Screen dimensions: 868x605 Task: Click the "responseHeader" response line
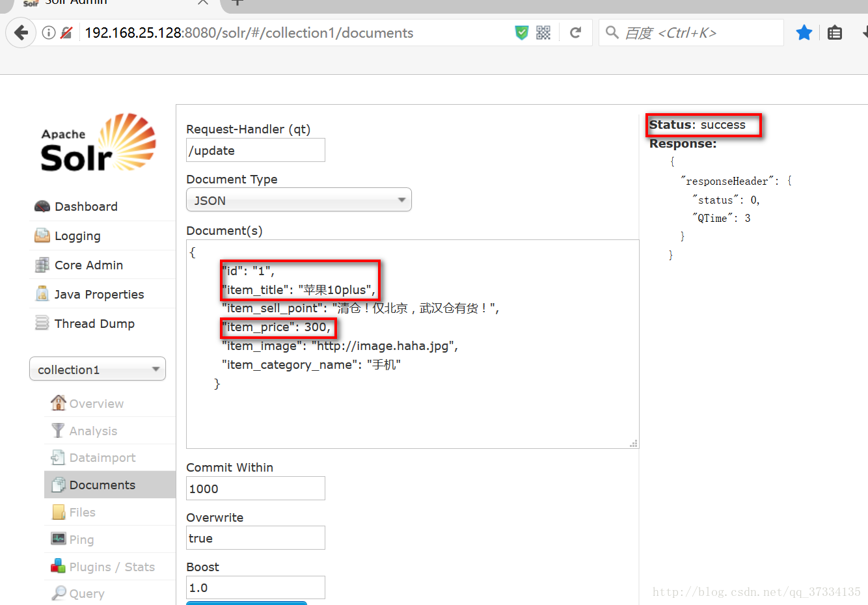coord(736,181)
